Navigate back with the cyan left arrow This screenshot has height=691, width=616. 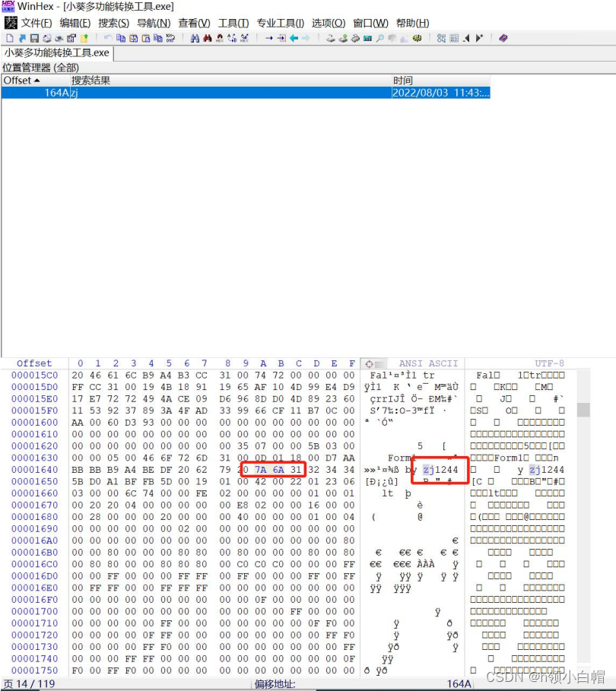[294, 38]
